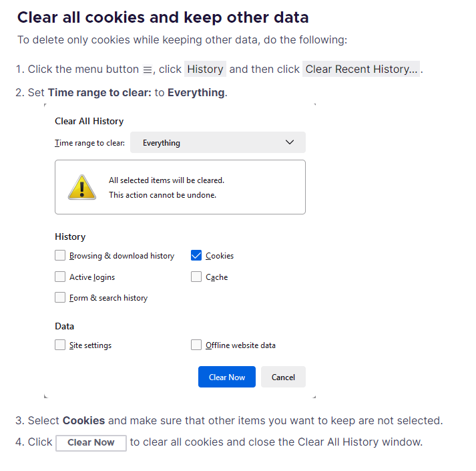This screenshot has height=471, width=476.
Task: Click the warning message box text
Action: coord(167,188)
